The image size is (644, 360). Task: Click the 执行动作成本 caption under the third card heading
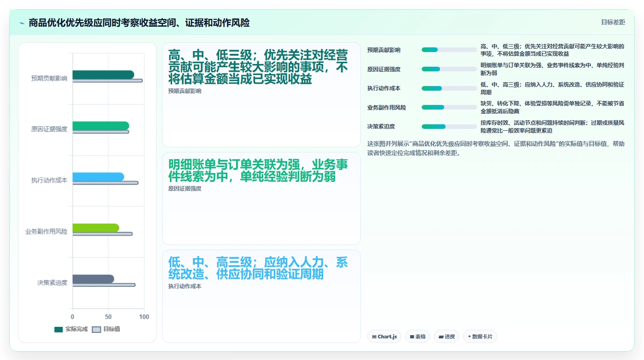[185, 286]
